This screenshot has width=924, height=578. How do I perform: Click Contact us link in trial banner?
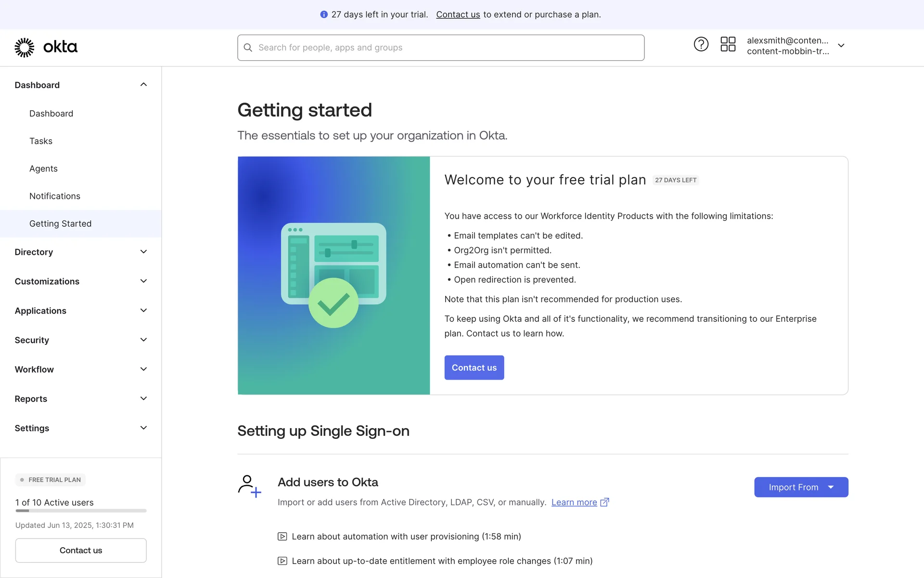(458, 14)
